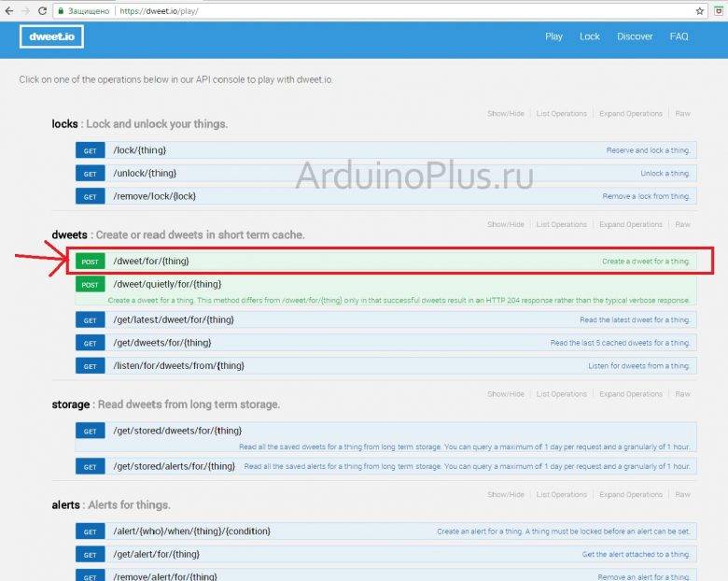
Task: Click 'Read the latest dweet for a thing'
Action: coord(636,319)
